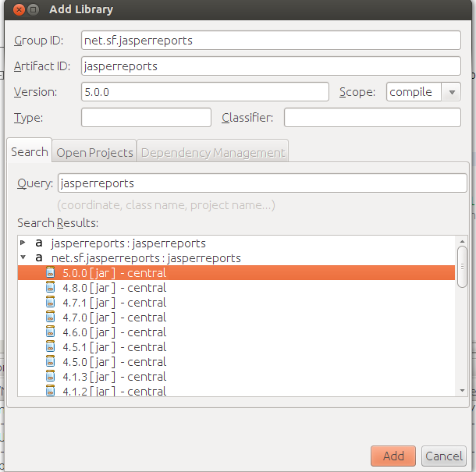Focus the Artifact ID field
The width and height of the screenshot is (476, 472).
point(271,66)
